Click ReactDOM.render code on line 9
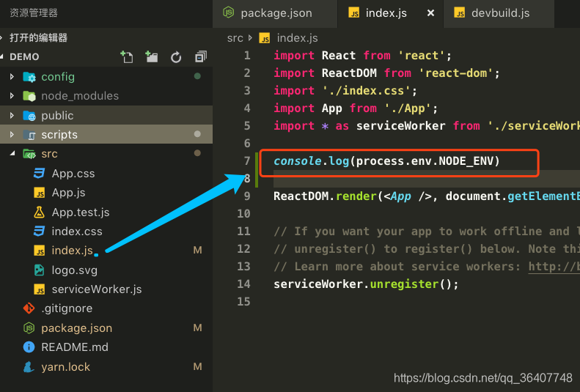Image resolution: width=580 pixels, height=392 pixels. click(x=325, y=196)
